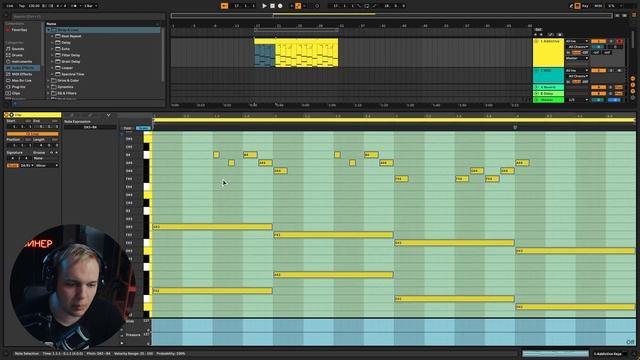Start playback with the Play button
Image resolution: width=640 pixels, height=360 pixels.
pyautogui.click(x=264, y=6)
